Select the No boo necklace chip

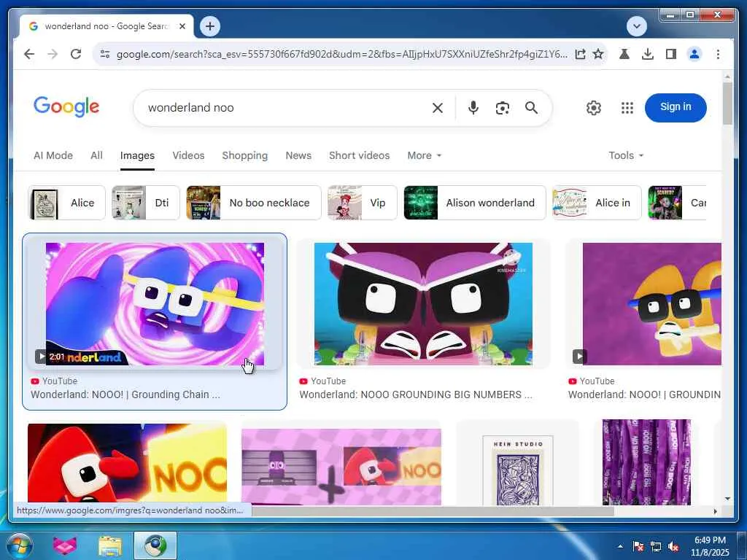(x=253, y=203)
